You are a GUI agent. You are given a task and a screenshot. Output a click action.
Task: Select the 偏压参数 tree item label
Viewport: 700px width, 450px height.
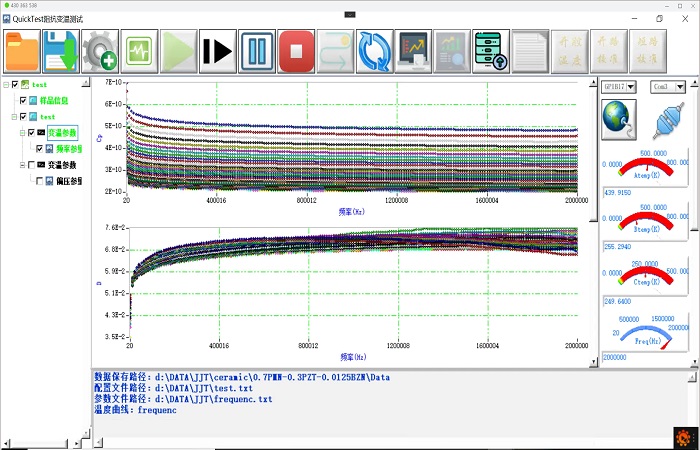69,181
